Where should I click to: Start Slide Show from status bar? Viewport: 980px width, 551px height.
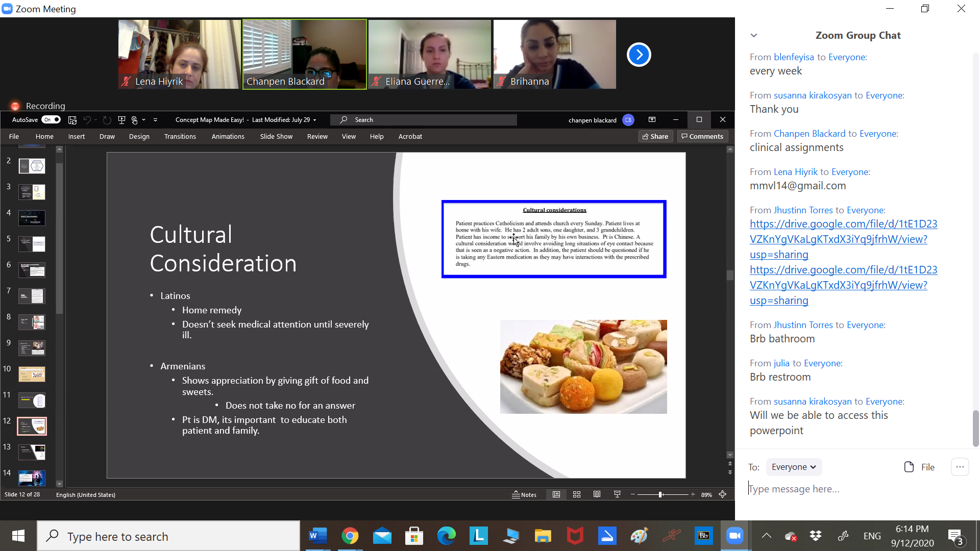point(617,494)
